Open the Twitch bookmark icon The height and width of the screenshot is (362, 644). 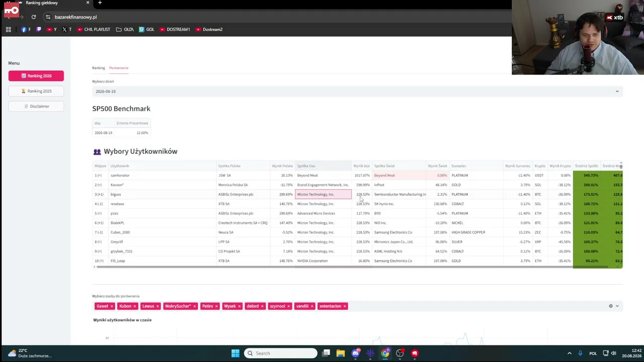39,30
